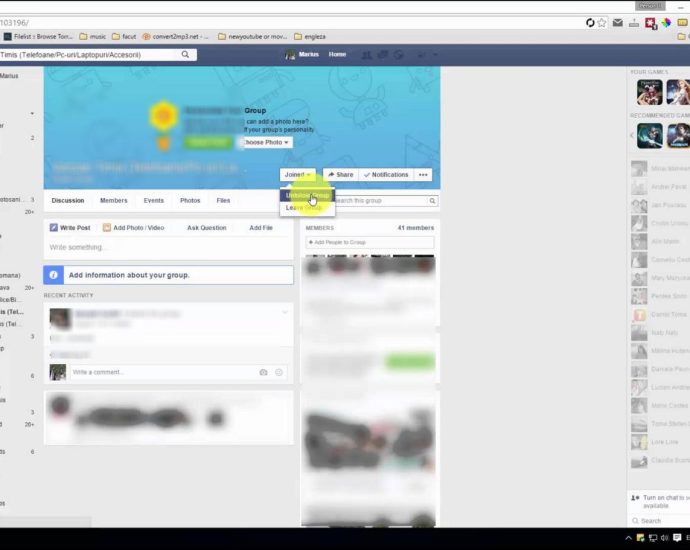Image resolution: width=690 pixels, height=550 pixels.
Task: Click the info icon beside Add information
Action: click(x=54, y=275)
